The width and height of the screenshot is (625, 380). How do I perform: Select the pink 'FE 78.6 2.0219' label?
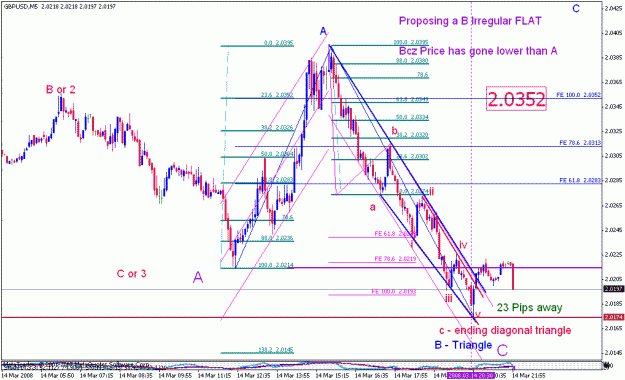click(x=395, y=259)
